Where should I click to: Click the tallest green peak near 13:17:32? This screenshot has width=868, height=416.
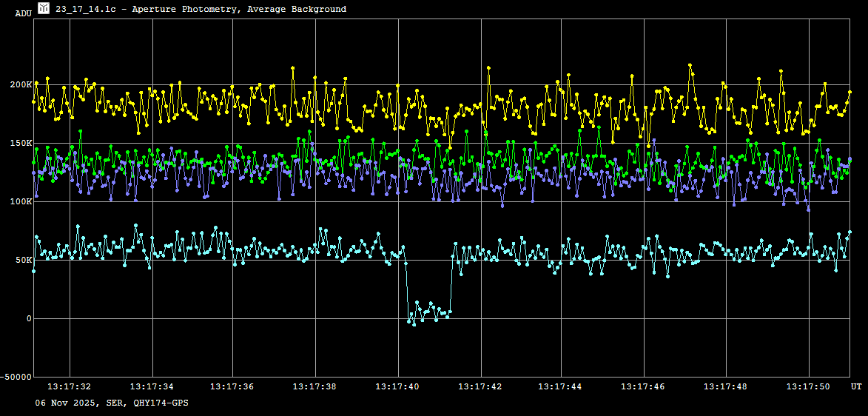point(80,132)
